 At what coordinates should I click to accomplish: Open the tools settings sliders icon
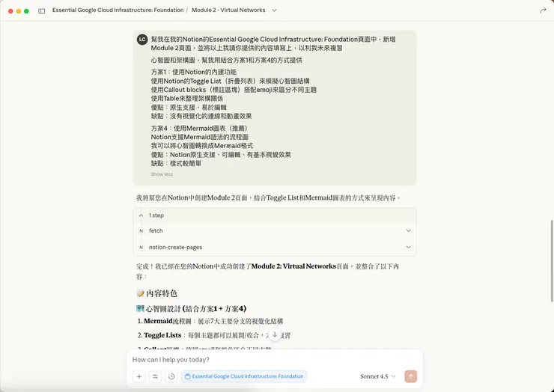click(155, 376)
